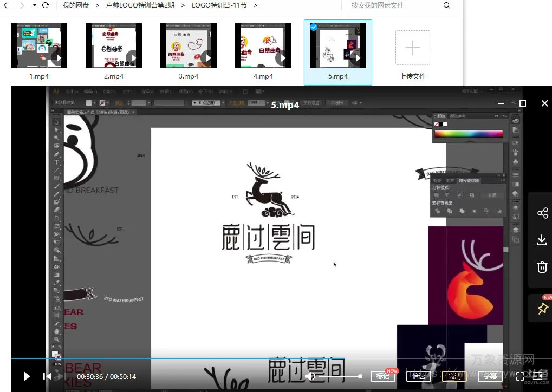Mute the video volume
552x392 pixels.
tap(310, 376)
